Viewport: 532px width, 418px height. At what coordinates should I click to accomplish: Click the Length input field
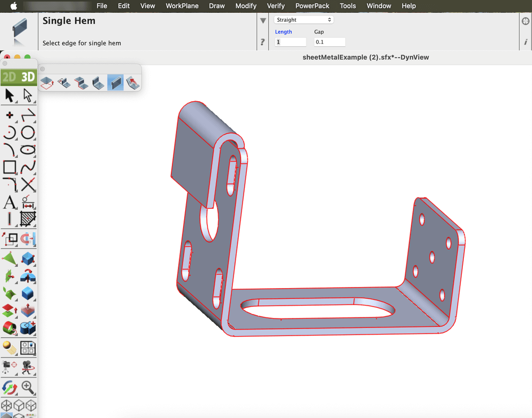[x=290, y=42]
